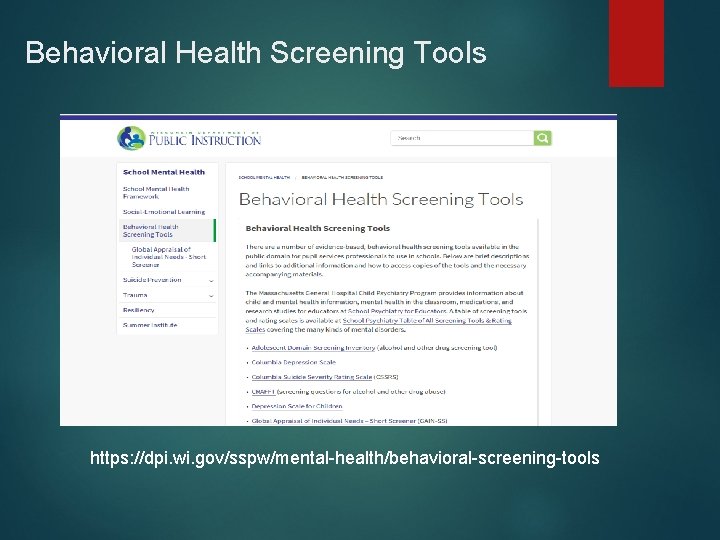Image resolution: width=720 pixels, height=540 pixels.
Task: Open Depression Scale for Children link
Action: 297,406
